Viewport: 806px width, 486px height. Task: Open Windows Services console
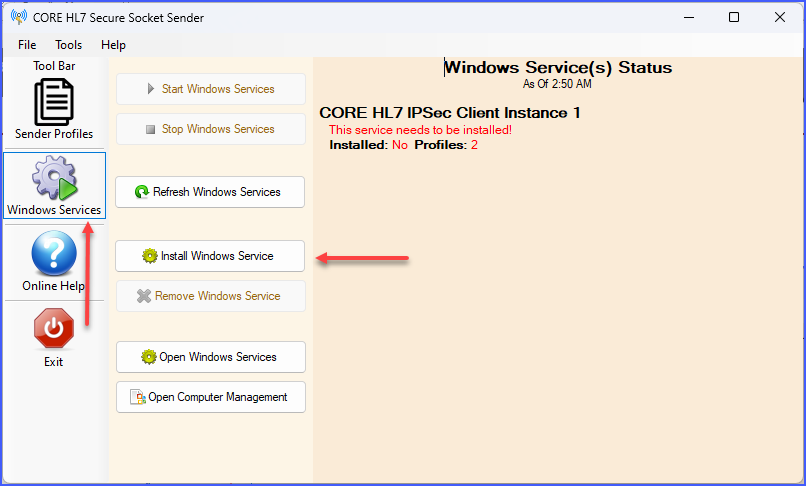(x=211, y=357)
